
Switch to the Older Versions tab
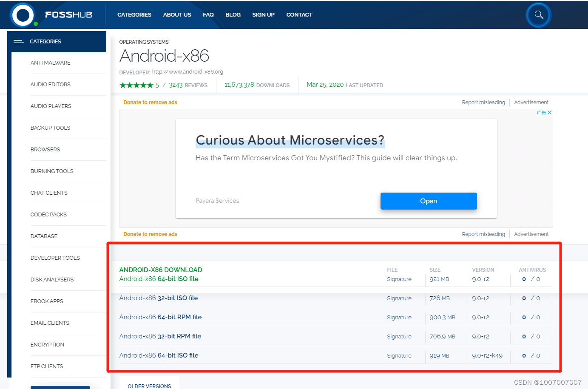click(x=149, y=386)
